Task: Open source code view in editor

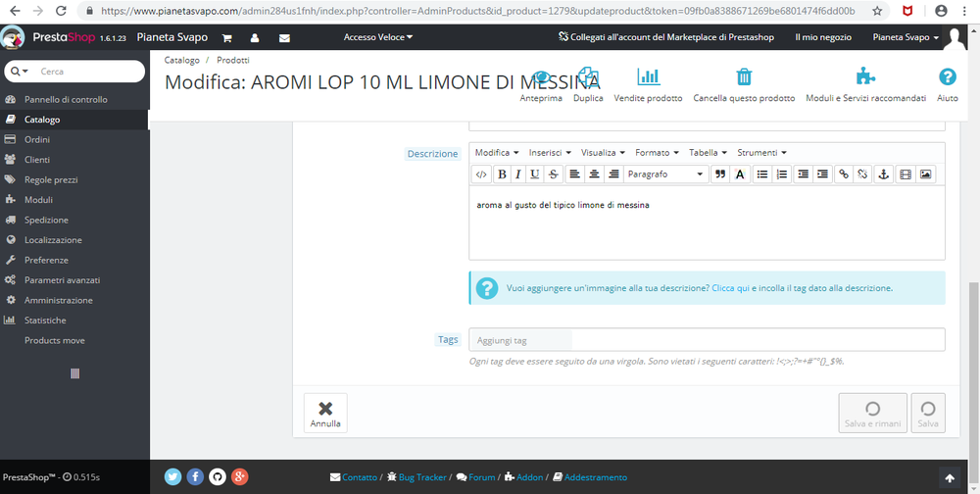Action: tap(481, 174)
